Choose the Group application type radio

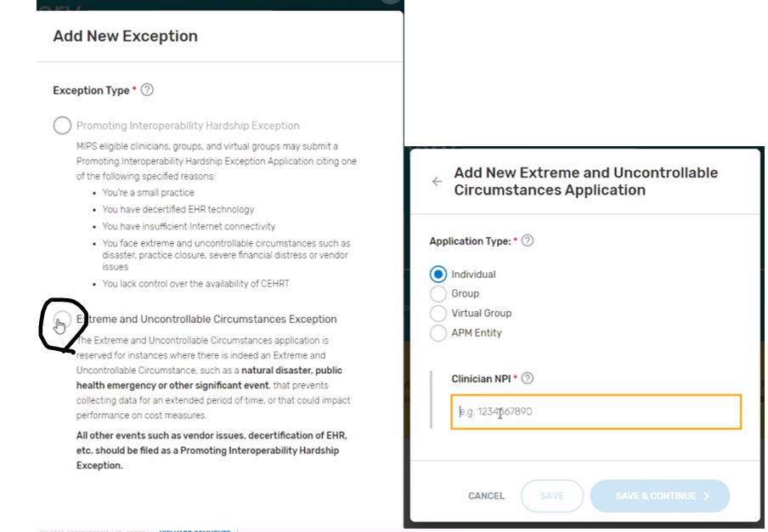(438, 293)
